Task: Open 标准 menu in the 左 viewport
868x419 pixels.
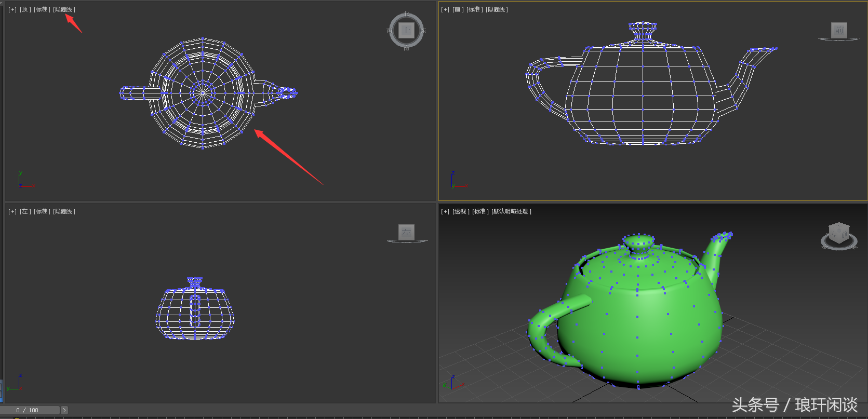Action: coord(42,211)
